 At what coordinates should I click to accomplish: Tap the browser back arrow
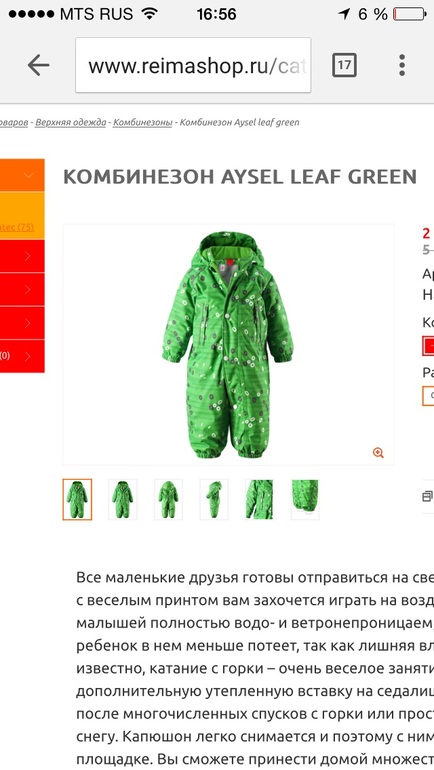pyautogui.click(x=38, y=65)
